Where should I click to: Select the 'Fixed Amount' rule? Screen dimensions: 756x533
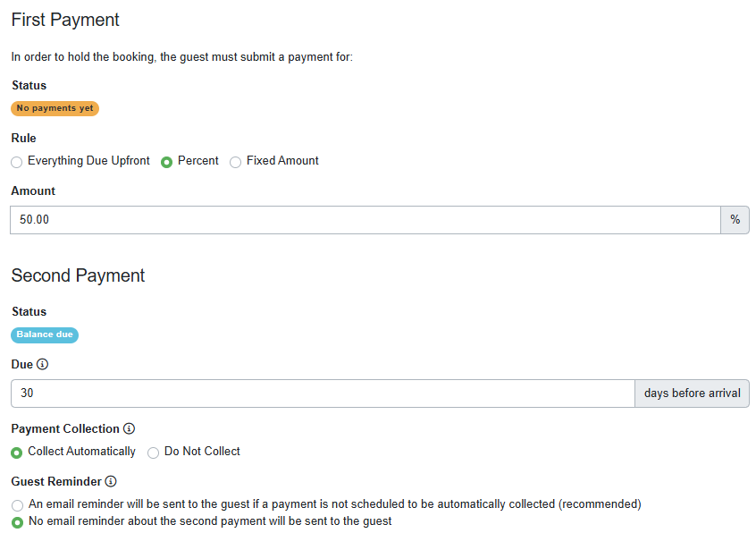[235, 161]
